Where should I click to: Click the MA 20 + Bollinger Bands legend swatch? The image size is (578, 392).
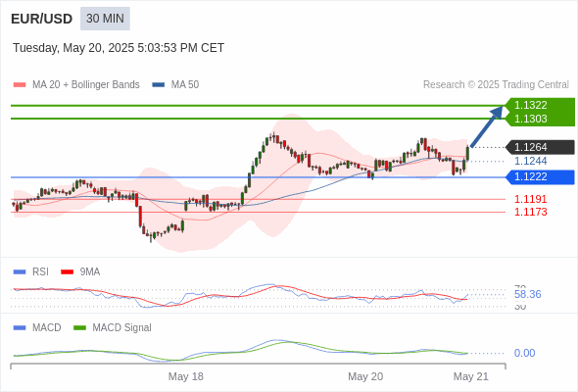[x=20, y=85]
